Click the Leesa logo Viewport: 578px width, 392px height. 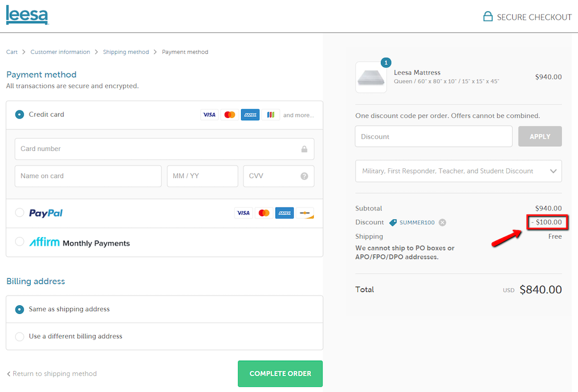coord(27,16)
